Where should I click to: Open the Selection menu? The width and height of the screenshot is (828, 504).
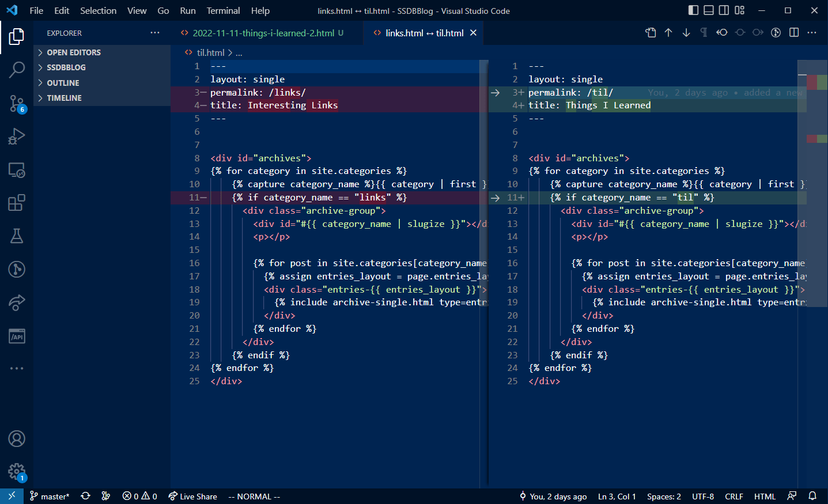[98, 10]
